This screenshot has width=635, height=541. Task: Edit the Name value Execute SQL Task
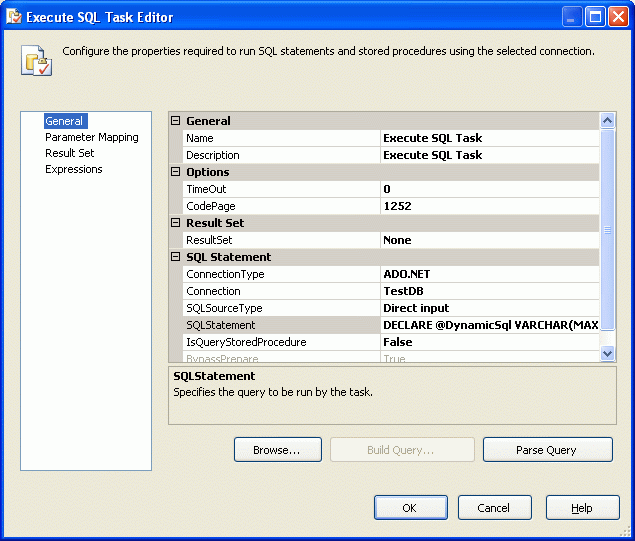(x=490, y=138)
